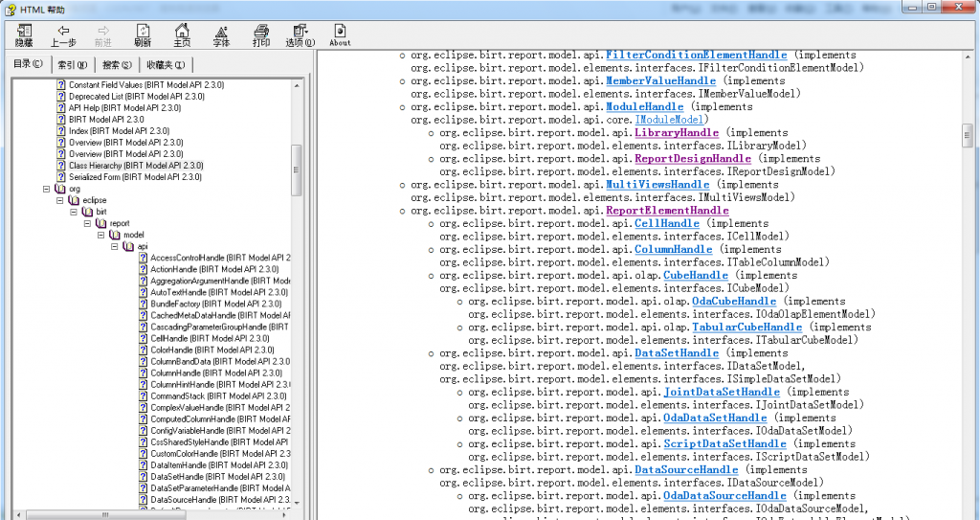Screen dimensions: 980x520
Task: Open API Help topic in tree
Action: [124, 107]
